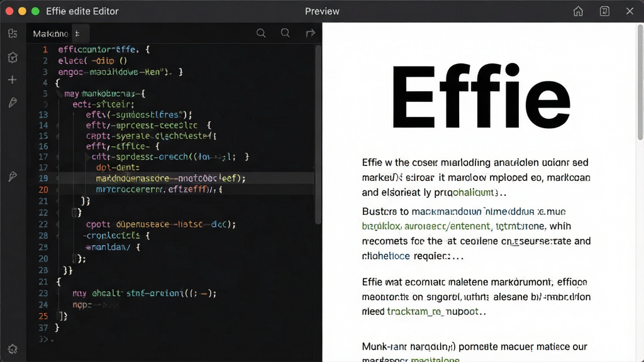Screen dimensions: 644x362
Task: Click the search icon beside share arrow
Action: pos(286,33)
